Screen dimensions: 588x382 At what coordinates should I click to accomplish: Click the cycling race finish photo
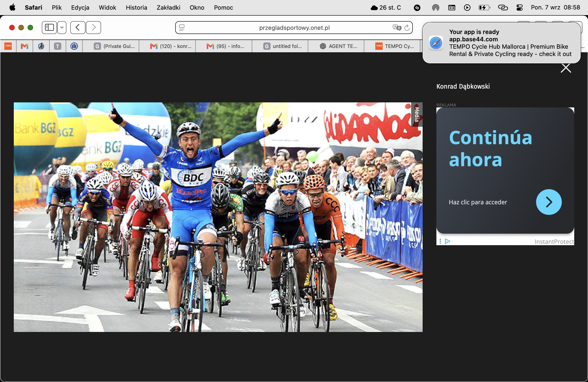[218, 217]
